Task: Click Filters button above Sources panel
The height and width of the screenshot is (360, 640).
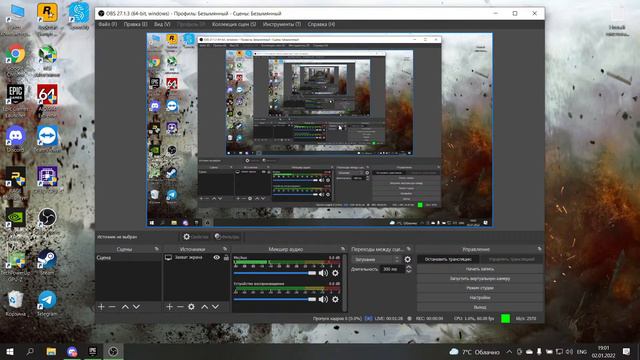Action: tap(227, 236)
